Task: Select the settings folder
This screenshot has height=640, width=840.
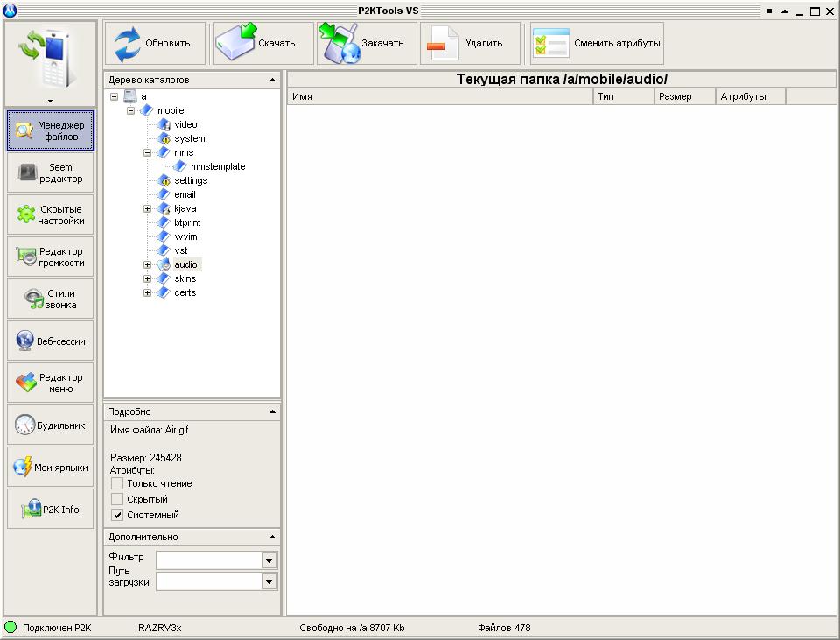Action: (191, 180)
